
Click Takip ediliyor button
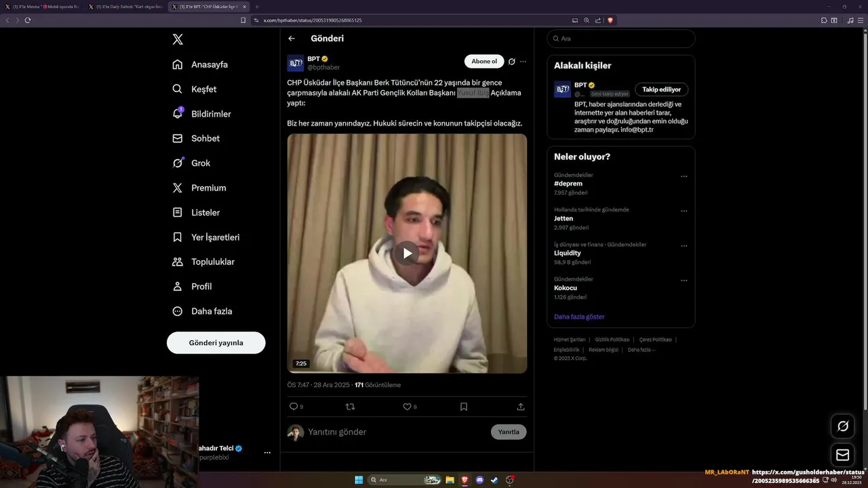tap(661, 89)
